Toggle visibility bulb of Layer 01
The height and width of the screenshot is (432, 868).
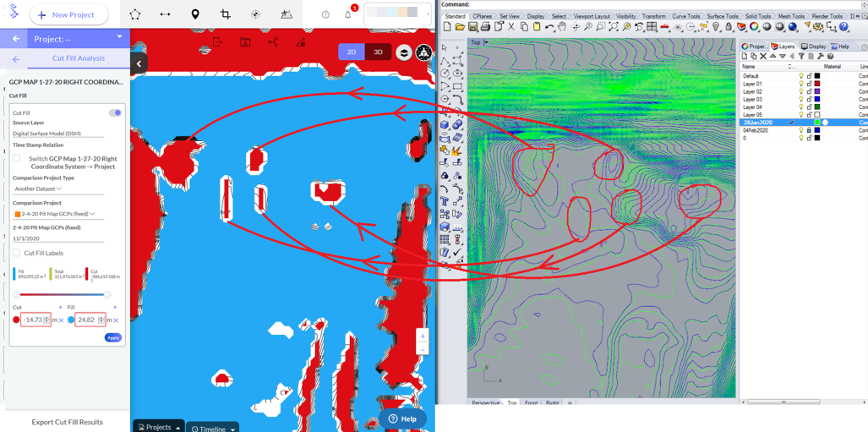tap(800, 84)
